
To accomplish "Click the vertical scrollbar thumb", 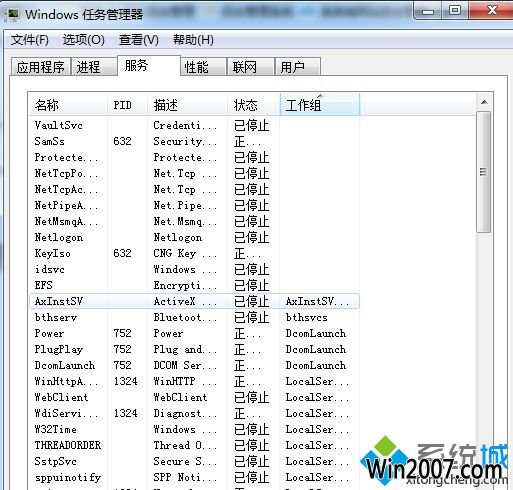I will point(484,172).
